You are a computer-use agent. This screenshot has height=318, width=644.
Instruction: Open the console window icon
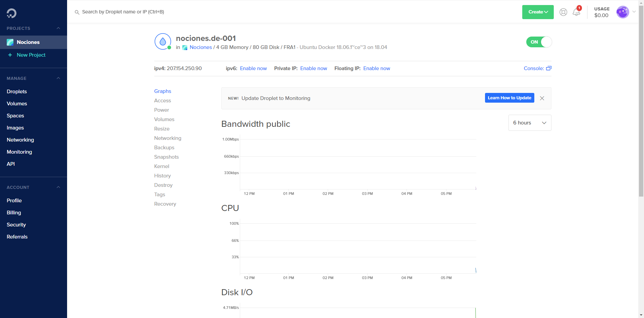tap(549, 68)
